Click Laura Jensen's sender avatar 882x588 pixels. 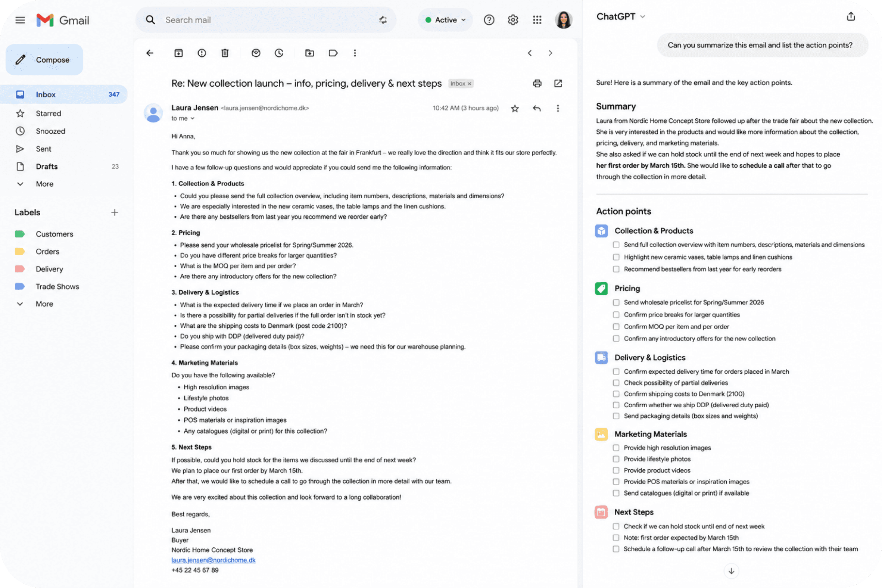point(153,113)
